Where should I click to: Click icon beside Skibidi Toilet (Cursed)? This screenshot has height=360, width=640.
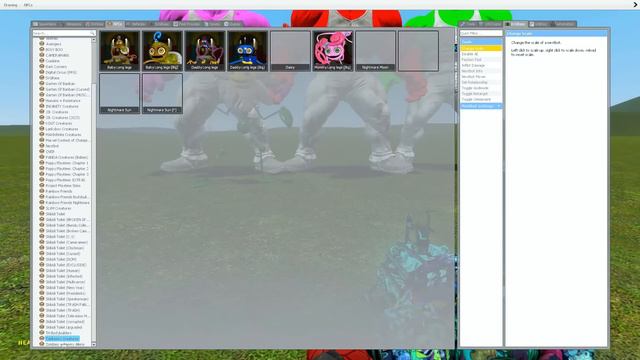(42, 253)
